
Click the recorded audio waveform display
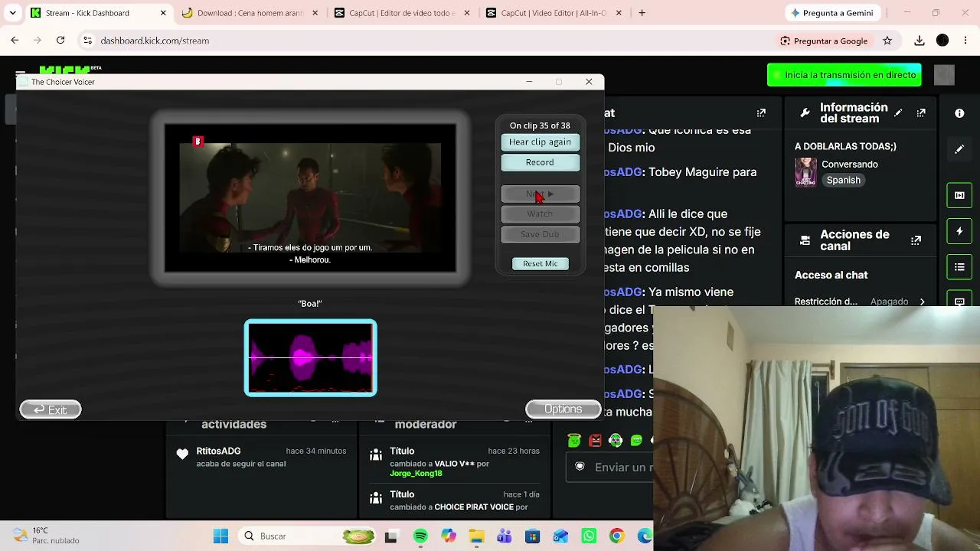tap(310, 357)
